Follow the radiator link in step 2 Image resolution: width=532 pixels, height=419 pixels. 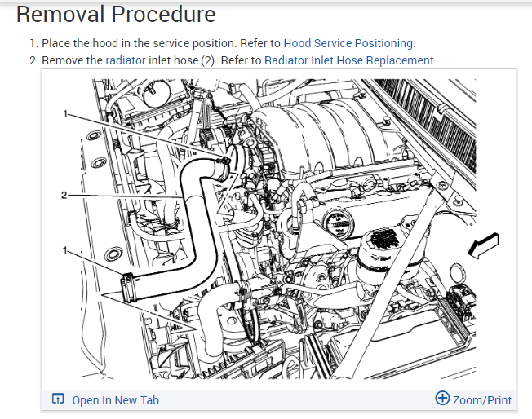tap(126, 60)
